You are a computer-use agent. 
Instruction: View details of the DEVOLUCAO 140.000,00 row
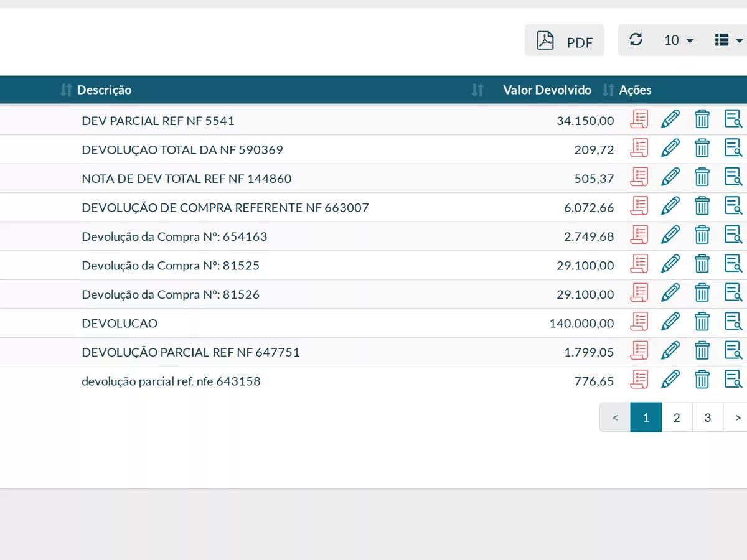733,322
